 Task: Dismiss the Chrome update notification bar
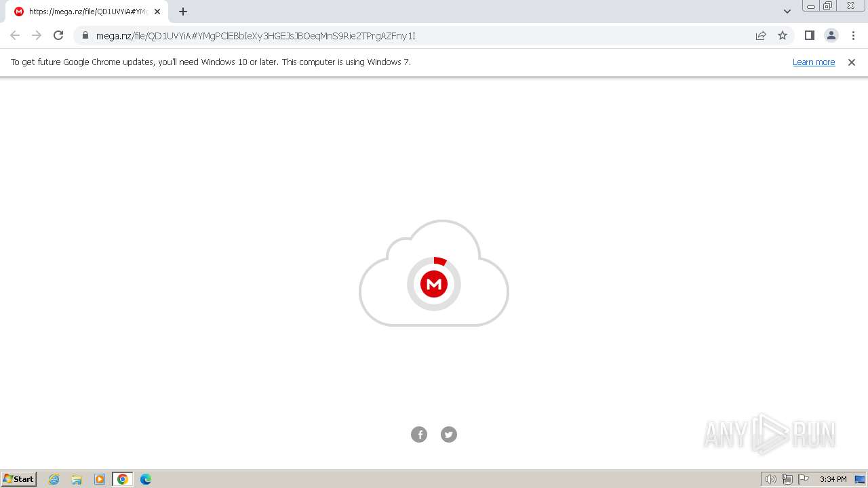point(852,62)
